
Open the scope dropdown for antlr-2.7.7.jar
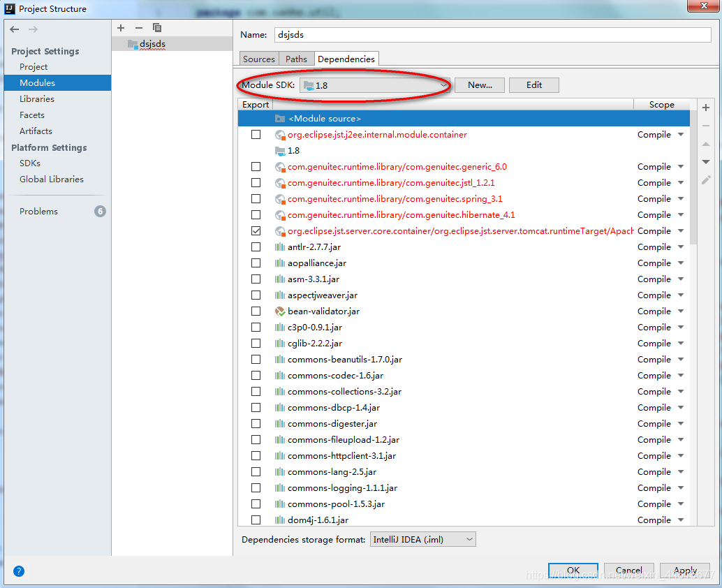(681, 247)
